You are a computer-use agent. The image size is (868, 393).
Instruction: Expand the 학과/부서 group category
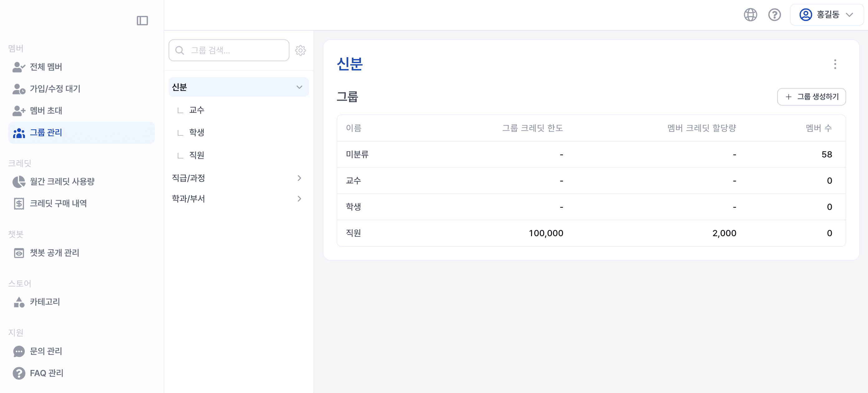point(299,198)
